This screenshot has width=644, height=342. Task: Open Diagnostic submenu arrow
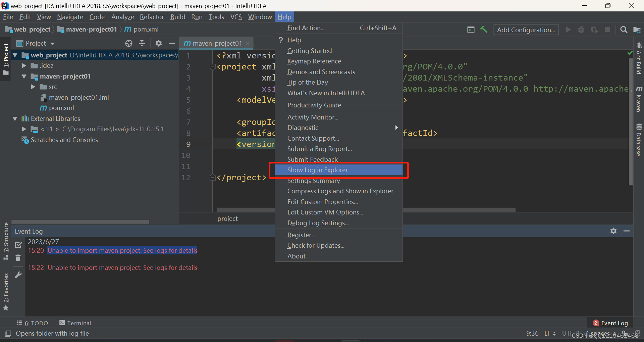pyautogui.click(x=396, y=128)
